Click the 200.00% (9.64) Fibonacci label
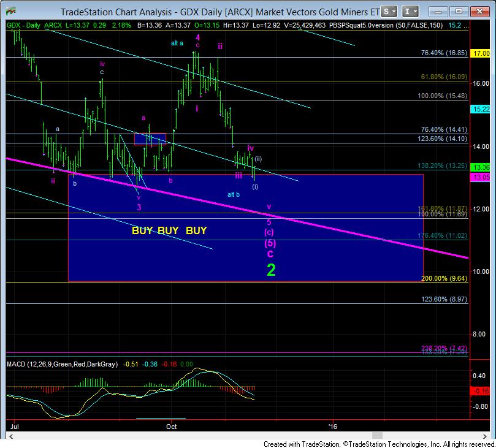496x448 pixels. pyautogui.click(x=444, y=278)
